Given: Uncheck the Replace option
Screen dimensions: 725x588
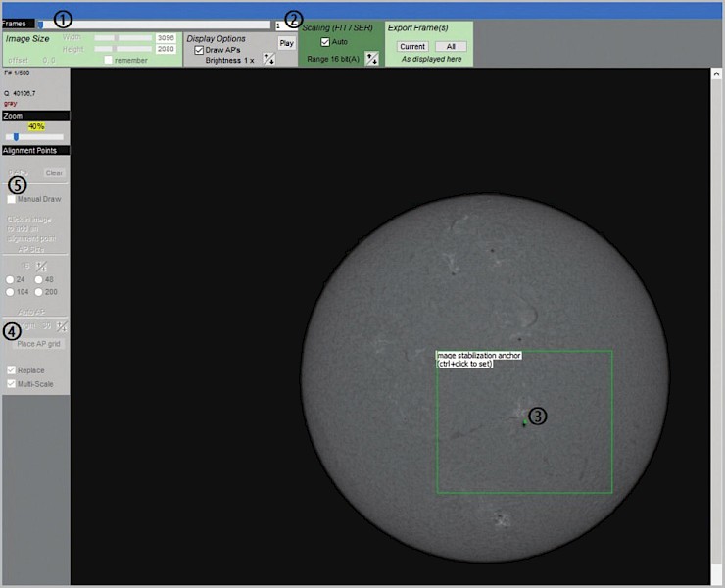Looking at the screenshot, I should coord(12,370).
